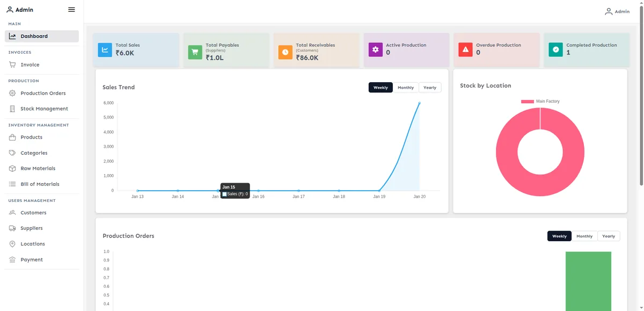Toggle the hamburger sidebar menu icon
This screenshot has height=311, width=644.
[71, 10]
